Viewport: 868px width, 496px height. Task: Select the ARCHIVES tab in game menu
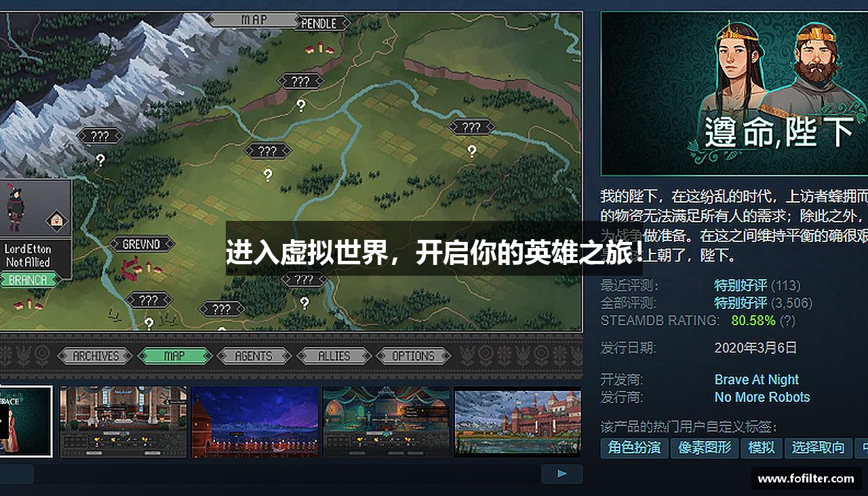click(x=96, y=356)
